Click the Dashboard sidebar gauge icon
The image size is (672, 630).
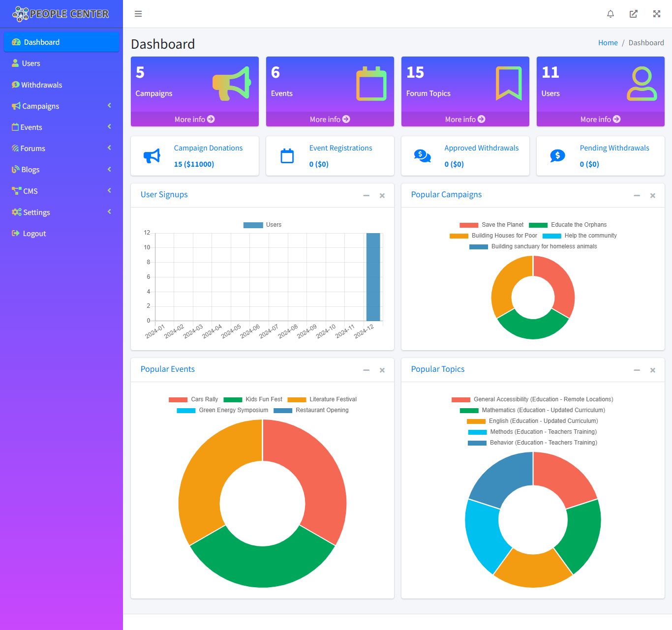16,42
